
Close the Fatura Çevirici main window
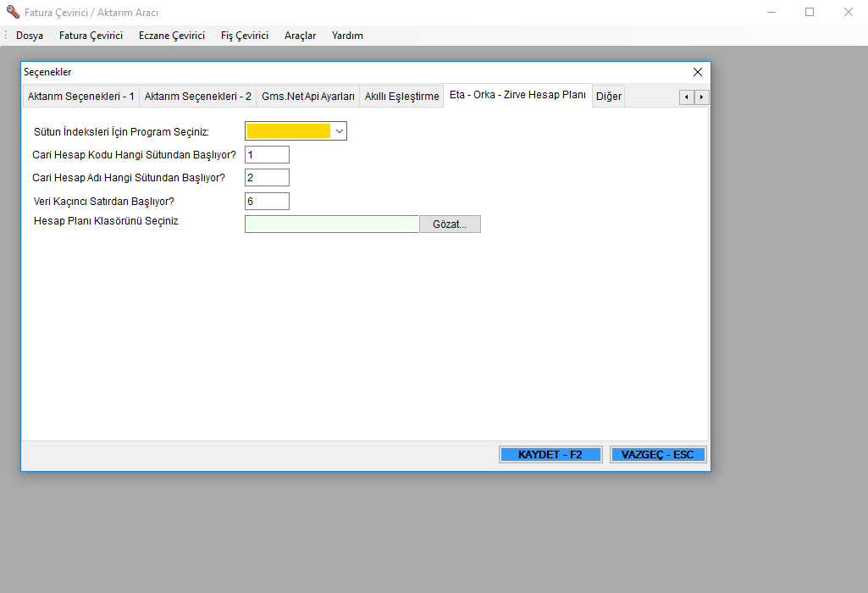coord(848,12)
